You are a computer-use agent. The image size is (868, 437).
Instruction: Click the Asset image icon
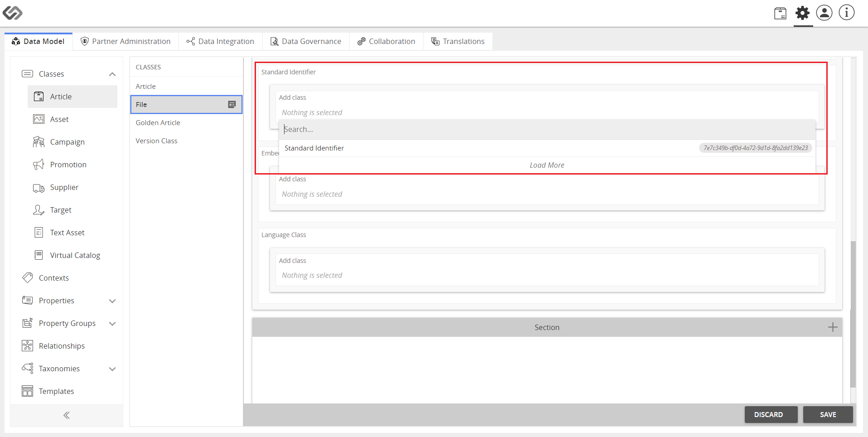pyautogui.click(x=39, y=119)
